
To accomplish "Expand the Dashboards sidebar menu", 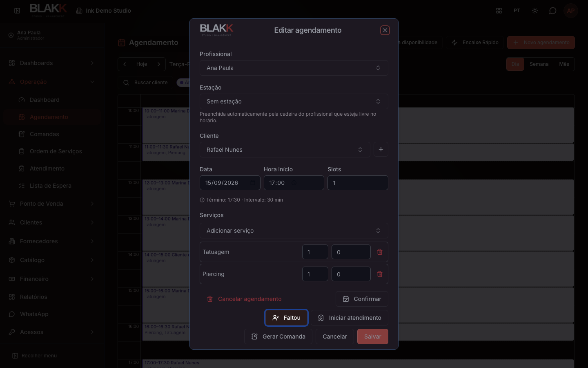I will coord(51,63).
